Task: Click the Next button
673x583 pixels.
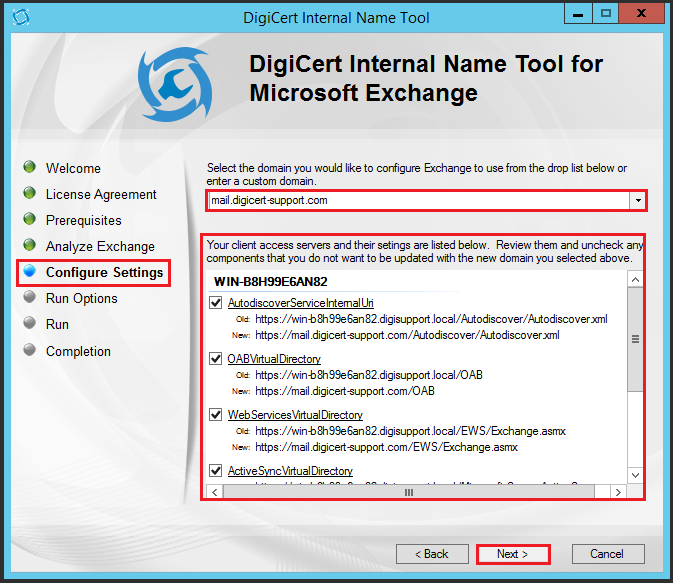Action: 513,553
